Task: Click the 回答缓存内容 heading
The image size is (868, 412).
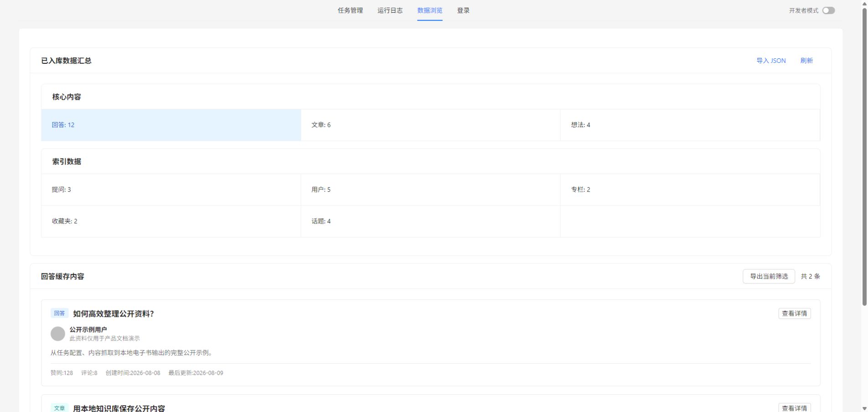Action: (62, 276)
